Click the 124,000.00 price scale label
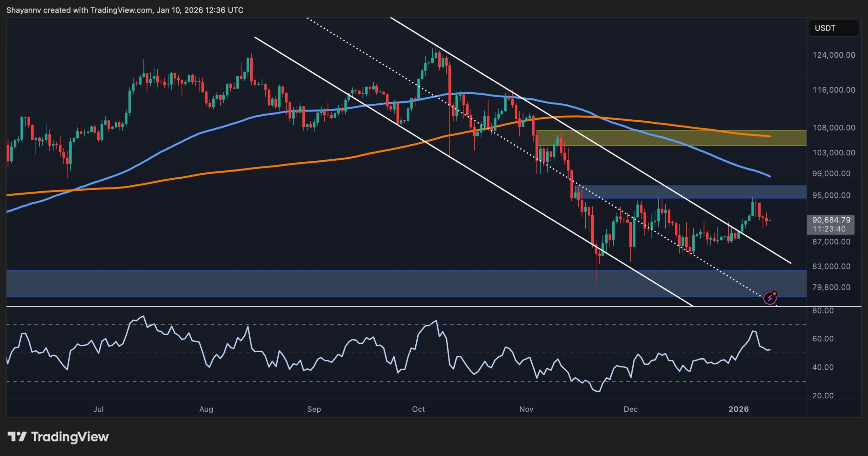Image resolution: width=868 pixels, height=456 pixels. (834, 55)
